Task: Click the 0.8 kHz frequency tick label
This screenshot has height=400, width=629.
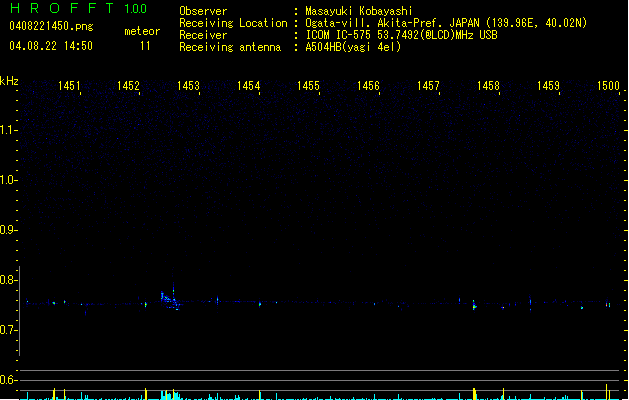Action: pyautogui.click(x=8, y=280)
